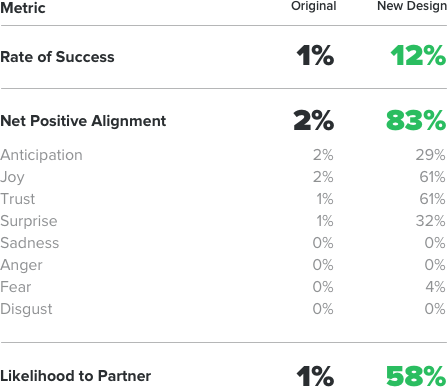
Task: Click the Likelihood to Partner label
Action: [x=76, y=376]
